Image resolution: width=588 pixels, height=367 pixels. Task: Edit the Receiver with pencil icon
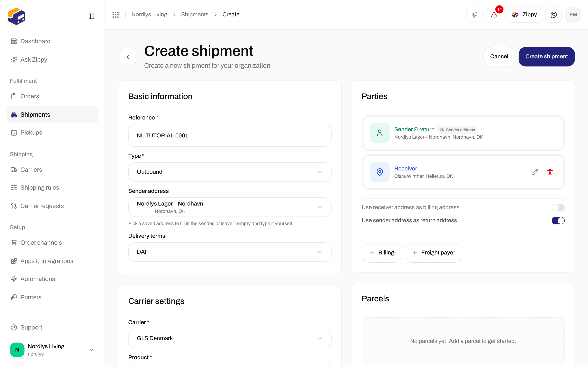535,172
